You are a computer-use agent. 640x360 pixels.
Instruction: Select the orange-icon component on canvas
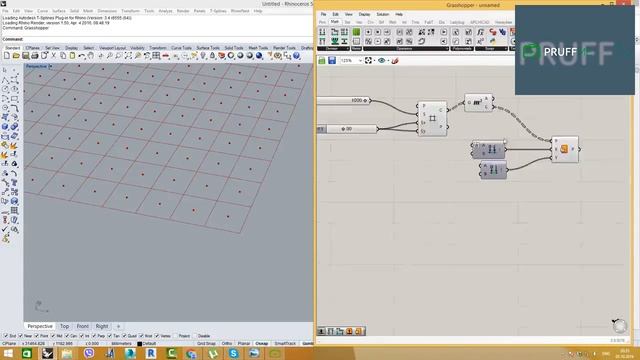tap(564, 149)
